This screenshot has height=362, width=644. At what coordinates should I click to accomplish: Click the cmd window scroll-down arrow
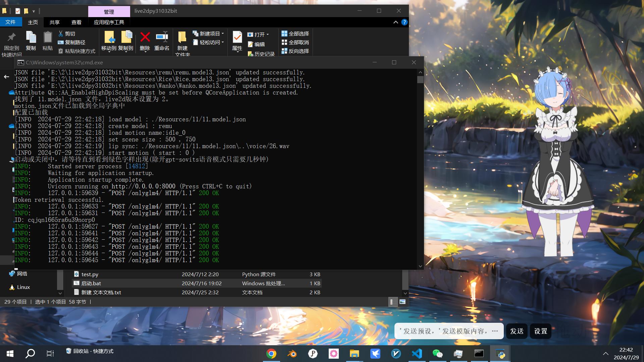420,266
